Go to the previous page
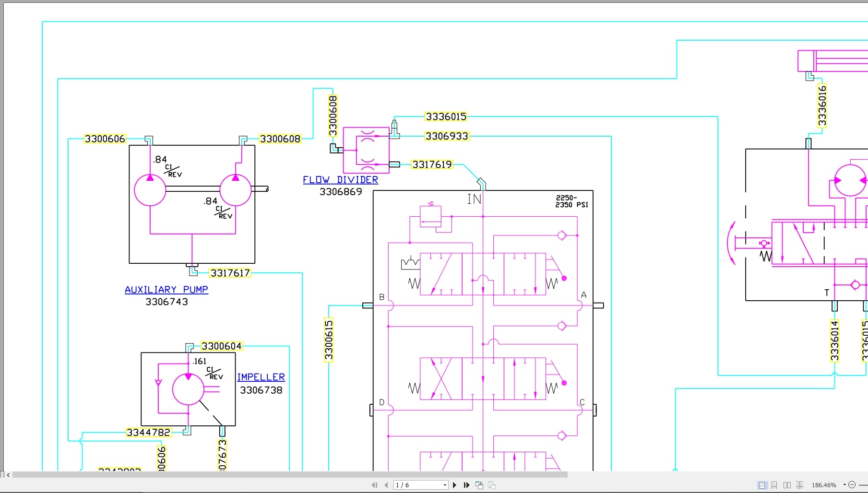 386,485
